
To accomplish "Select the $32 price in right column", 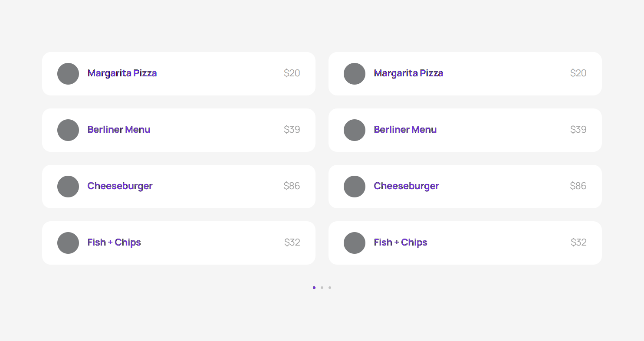I will point(578,243).
